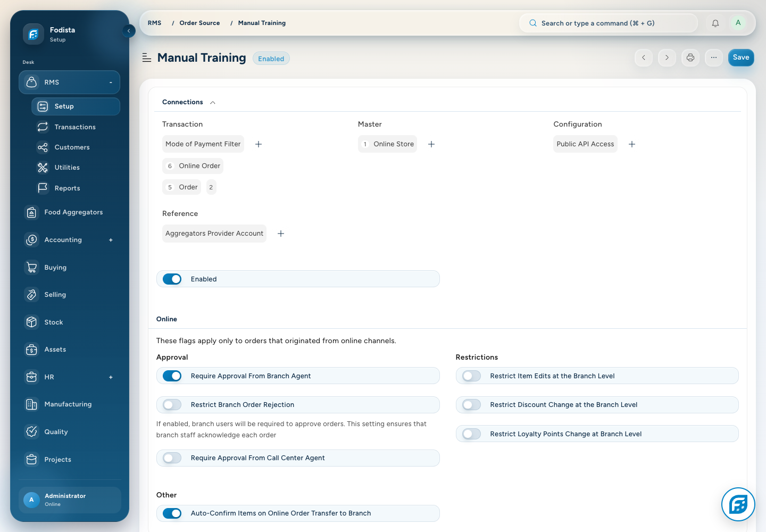The height and width of the screenshot is (532, 766).
Task: Toggle the Enabled switch
Action: [x=172, y=279]
